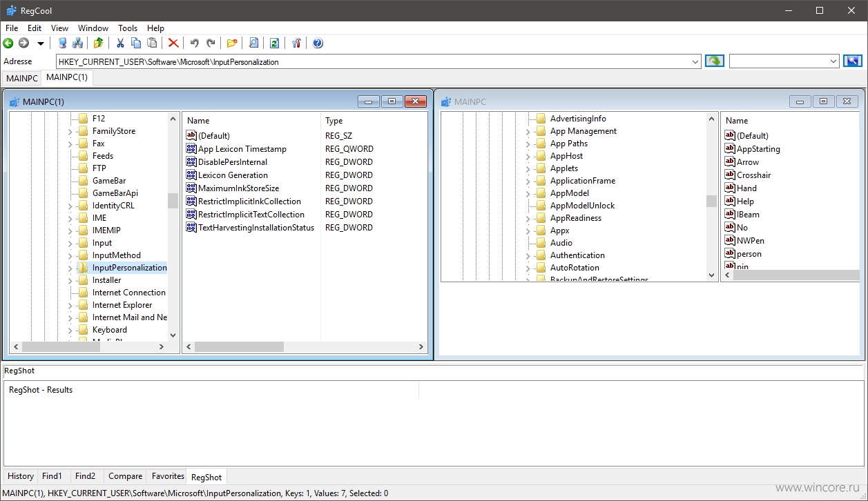Select the Installer key in the tree

(106, 280)
